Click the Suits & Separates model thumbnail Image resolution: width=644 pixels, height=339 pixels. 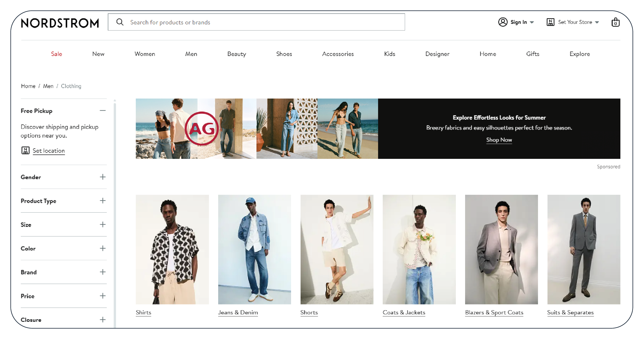(x=584, y=249)
